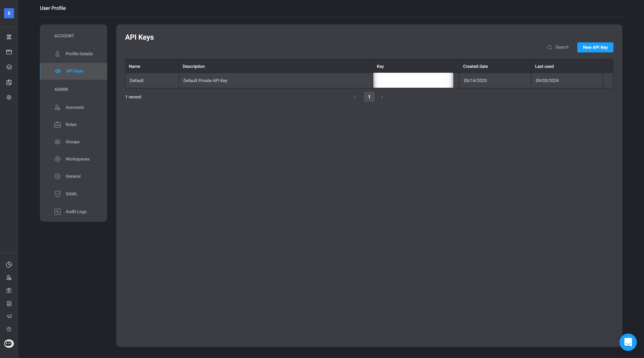Click last used date 09/03/2024
This screenshot has width=644, height=358.
[x=547, y=81]
